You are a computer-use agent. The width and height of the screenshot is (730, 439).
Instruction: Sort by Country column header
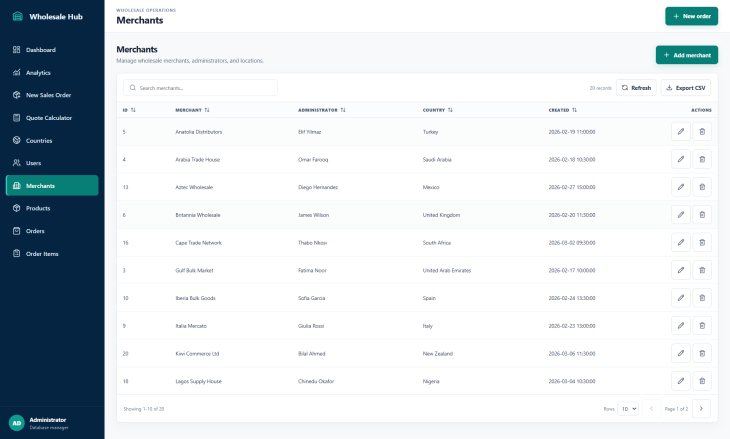click(438, 110)
